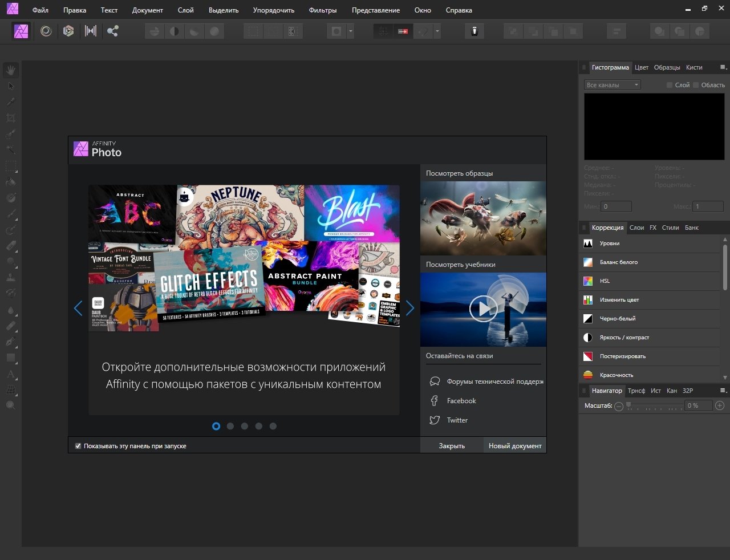Click the Facebook icon link
Image resolution: width=730 pixels, height=560 pixels.
[434, 401]
